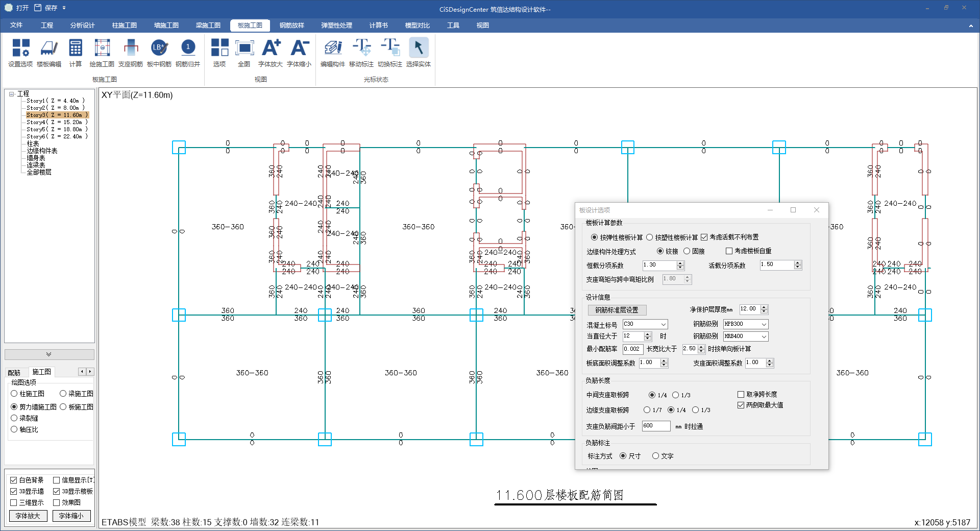
Task: Click the 支座负筋间距 600 input field
Action: coord(655,426)
